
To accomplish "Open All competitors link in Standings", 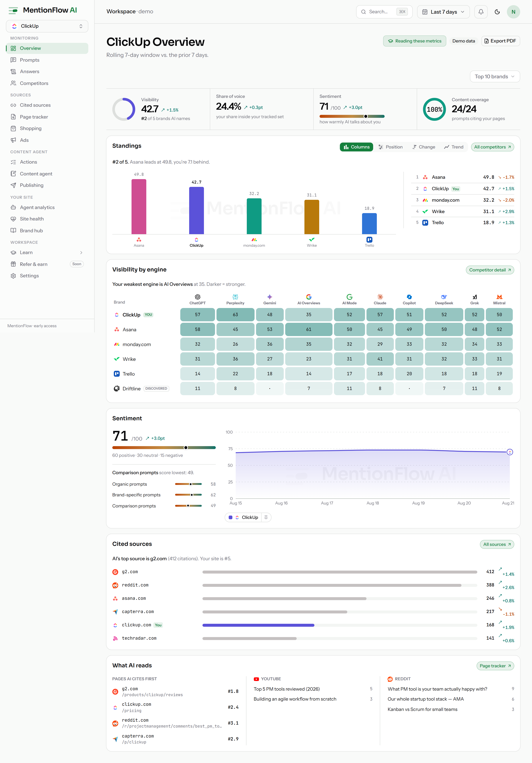I will 492,147.
